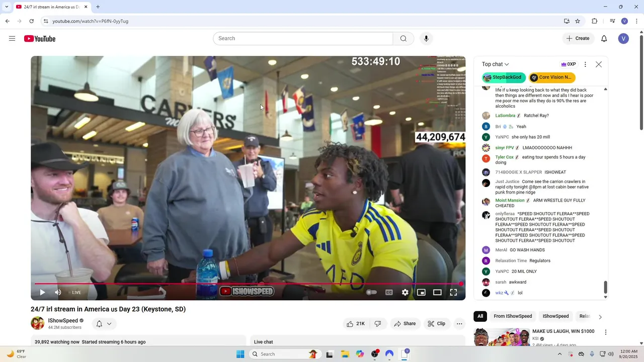This screenshot has height=362, width=644.
Task: Switch to miniplayer mode
Action: [x=421, y=292]
